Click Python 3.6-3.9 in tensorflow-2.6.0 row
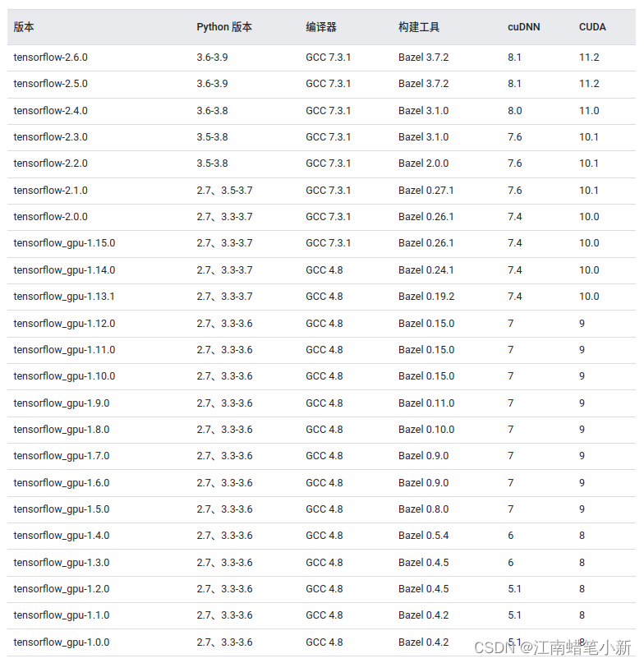Viewport: 644px width, 663px height. point(212,57)
